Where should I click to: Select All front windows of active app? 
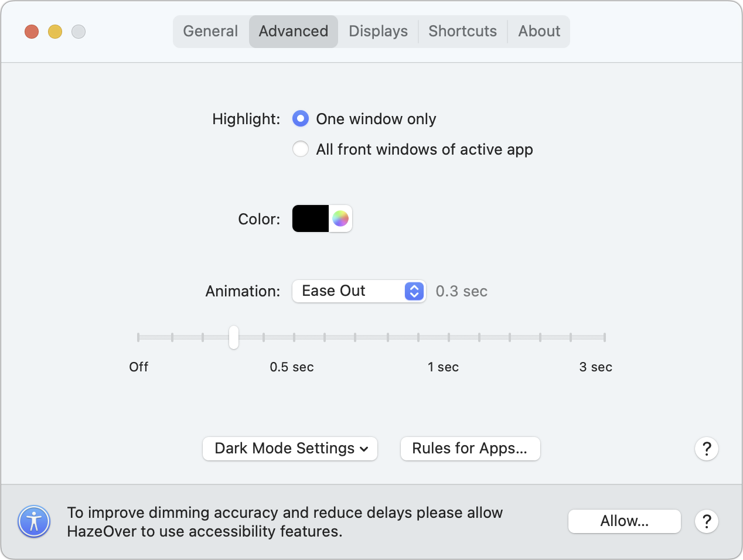301,149
